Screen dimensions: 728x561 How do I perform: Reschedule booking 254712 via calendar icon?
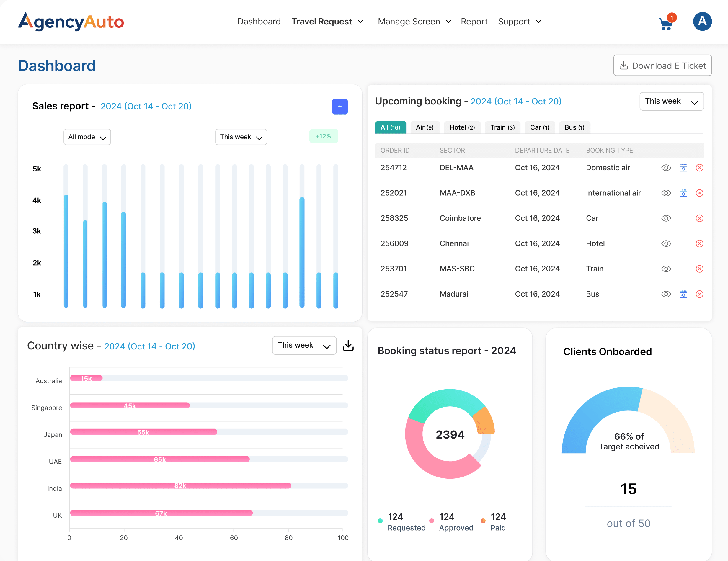683,168
